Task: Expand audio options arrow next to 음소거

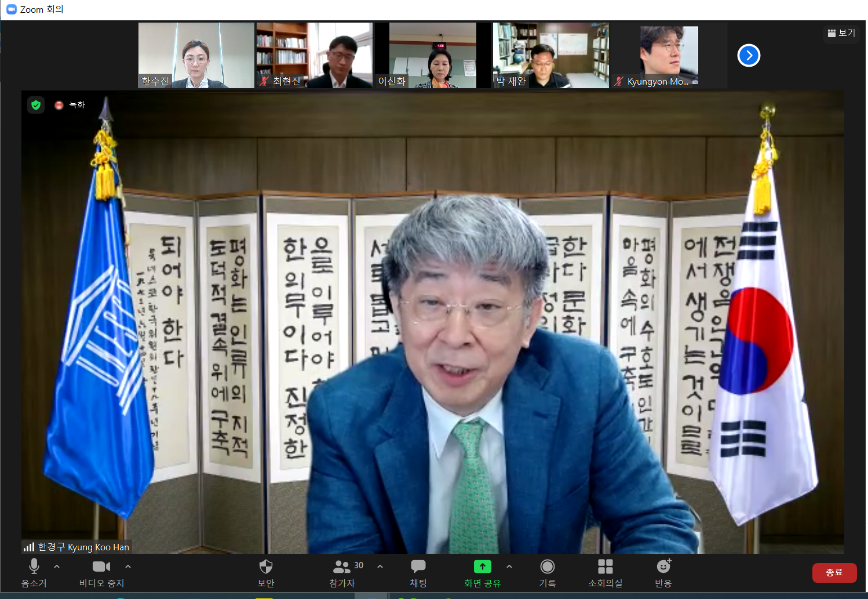Action: 57,567
